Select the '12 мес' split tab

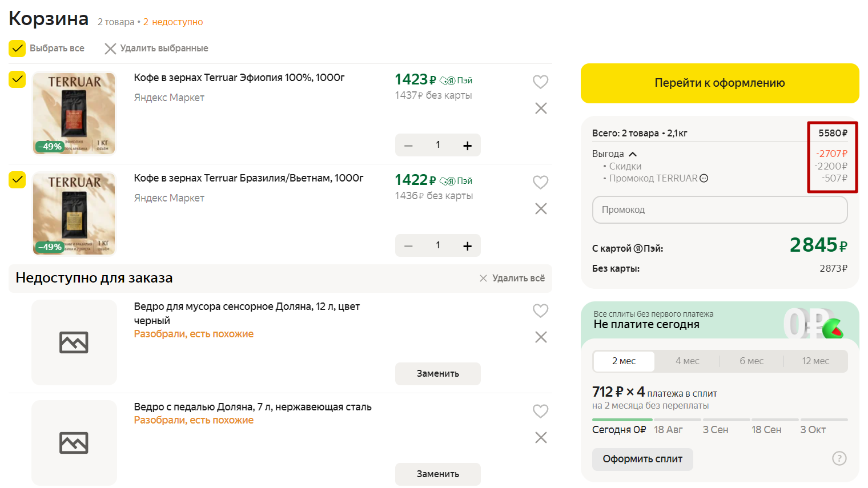815,361
